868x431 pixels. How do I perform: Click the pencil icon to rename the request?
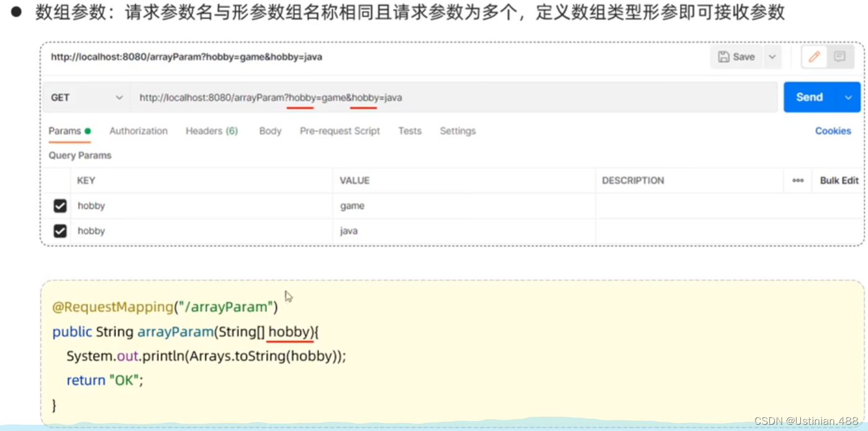pyautogui.click(x=814, y=57)
